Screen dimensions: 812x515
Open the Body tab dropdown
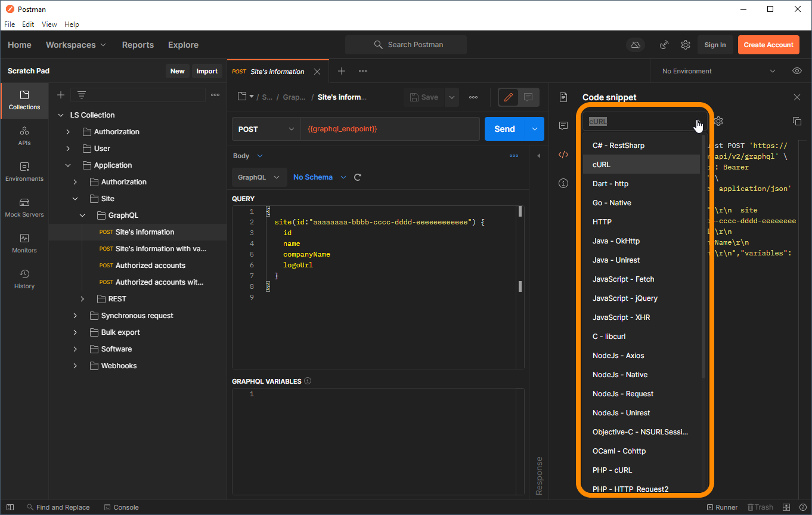247,156
